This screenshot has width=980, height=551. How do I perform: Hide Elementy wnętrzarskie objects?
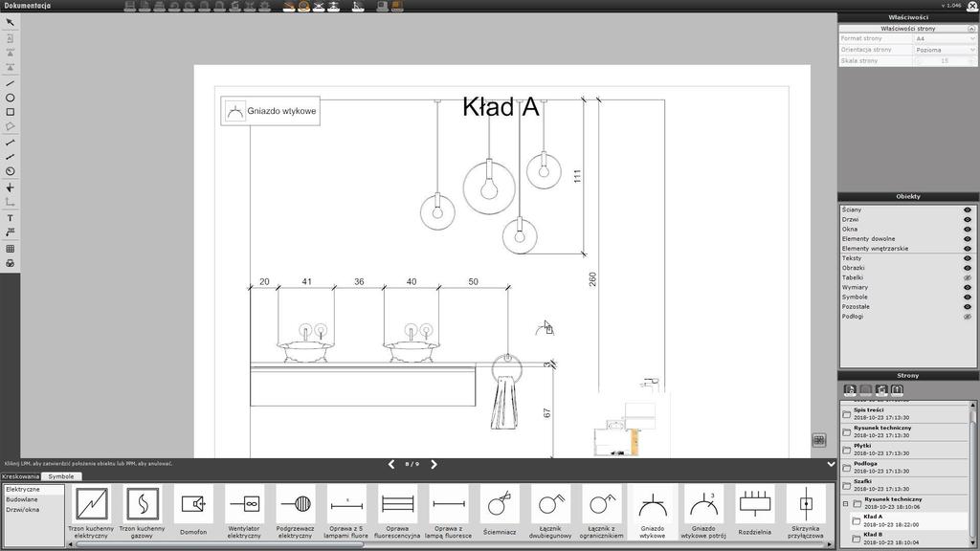tap(967, 249)
